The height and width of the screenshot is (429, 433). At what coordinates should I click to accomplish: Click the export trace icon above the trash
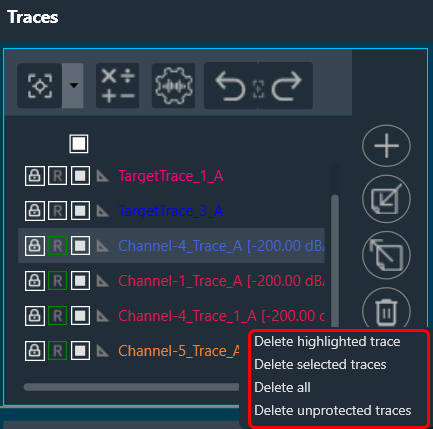pyautogui.click(x=386, y=255)
